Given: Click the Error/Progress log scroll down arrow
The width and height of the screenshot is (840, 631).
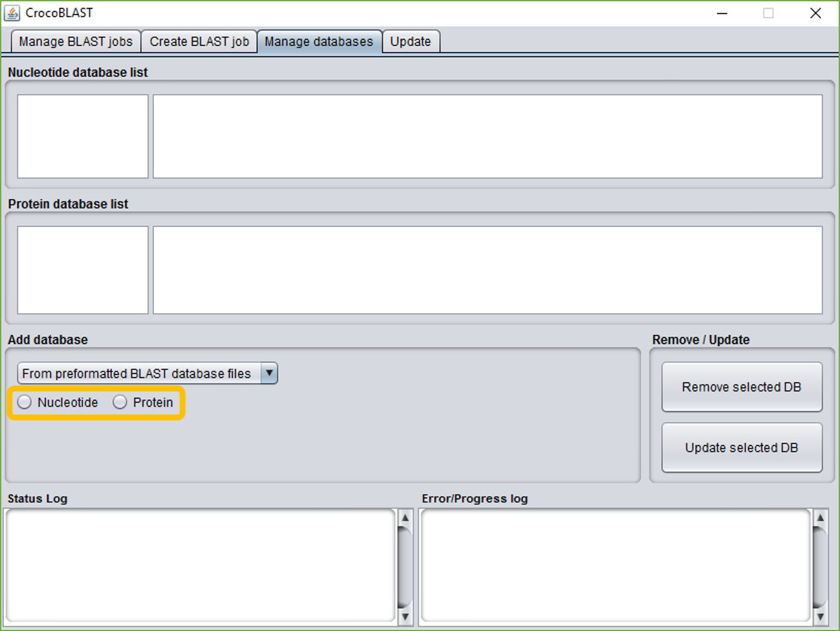Looking at the screenshot, I should click(820, 617).
